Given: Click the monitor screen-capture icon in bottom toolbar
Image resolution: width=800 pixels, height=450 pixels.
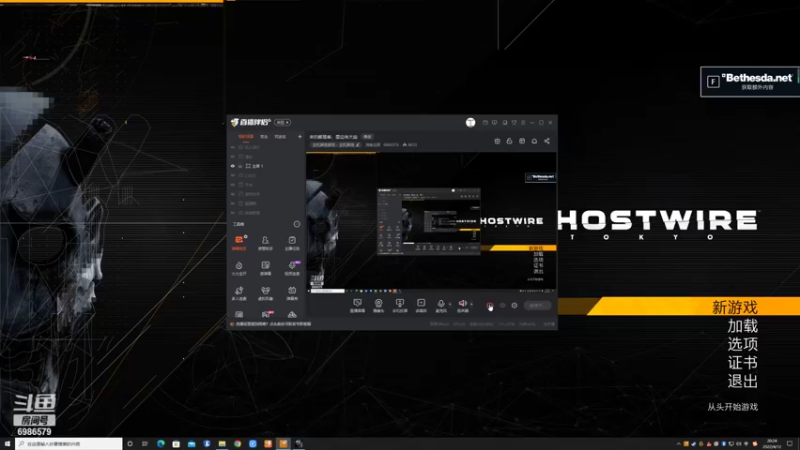Looking at the screenshot, I should coord(357,303).
